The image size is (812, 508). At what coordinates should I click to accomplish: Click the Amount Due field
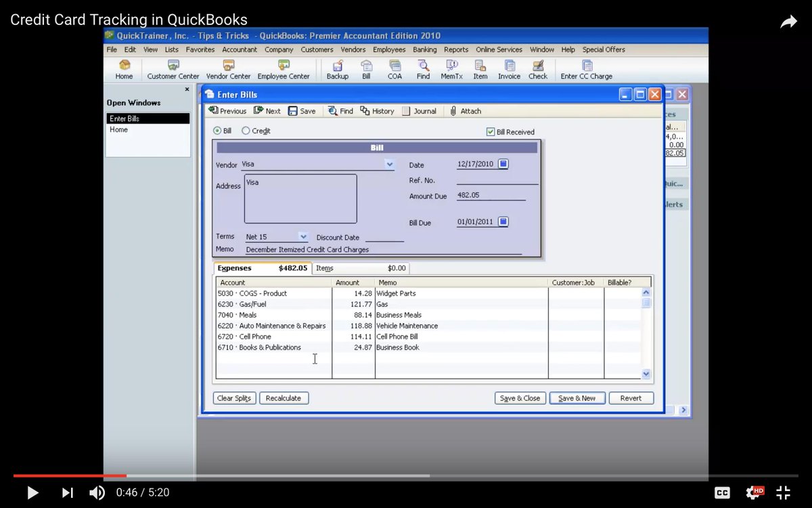[x=491, y=195]
